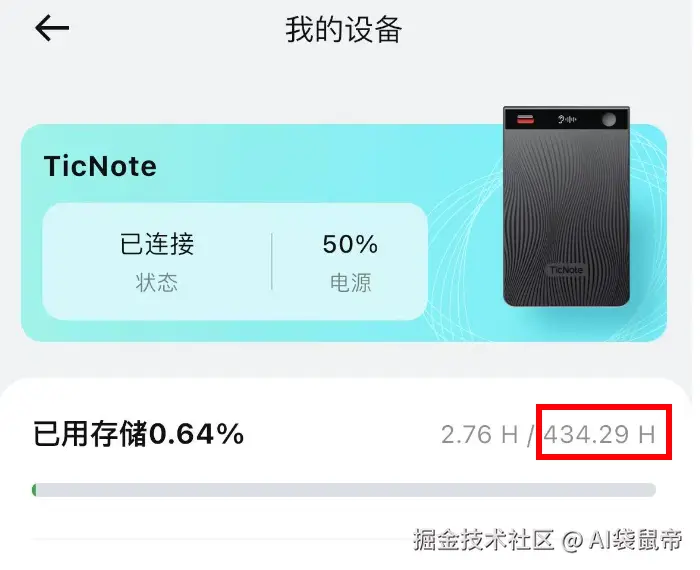700x570 pixels.
Task: Click the 已用存储0.64% storage label
Action: pyautogui.click(x=139, y=434)
